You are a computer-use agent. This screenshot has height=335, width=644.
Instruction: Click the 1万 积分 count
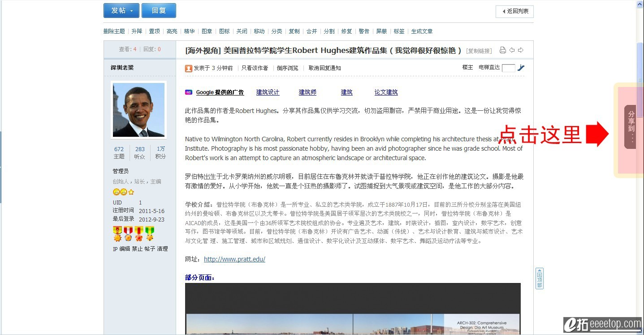click(160, 152)
